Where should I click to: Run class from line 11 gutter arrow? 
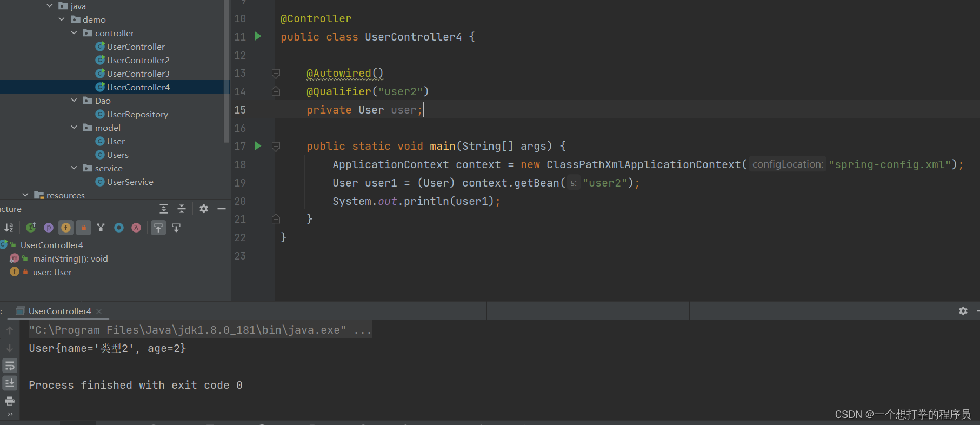coord(258,36)
